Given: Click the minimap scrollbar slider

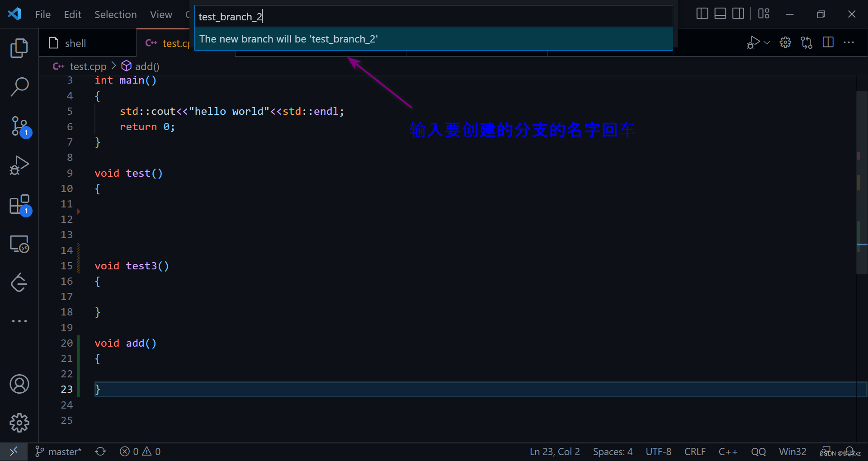Looking at the screenshot, I should [x=862, y=183].
